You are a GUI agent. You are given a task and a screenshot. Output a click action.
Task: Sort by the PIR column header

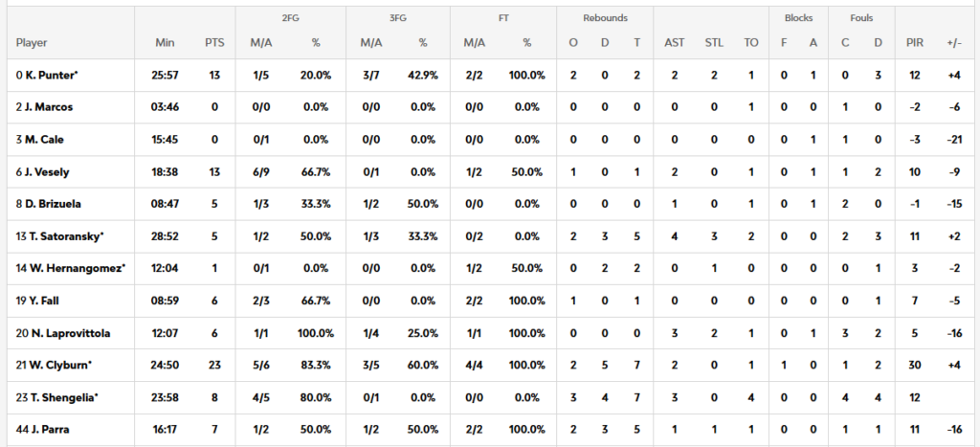(x=915, y=43)
